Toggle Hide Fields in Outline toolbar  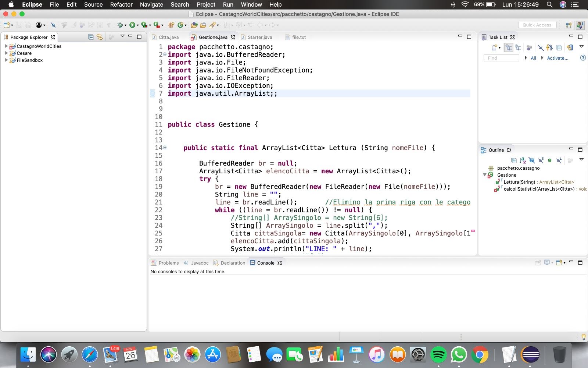(532, 160)
